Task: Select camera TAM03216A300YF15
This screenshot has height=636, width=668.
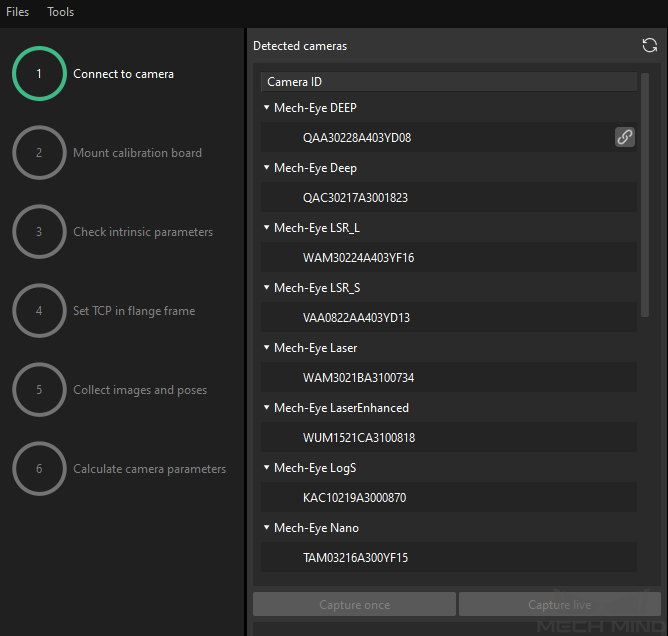Action: (x=449, y=558)
